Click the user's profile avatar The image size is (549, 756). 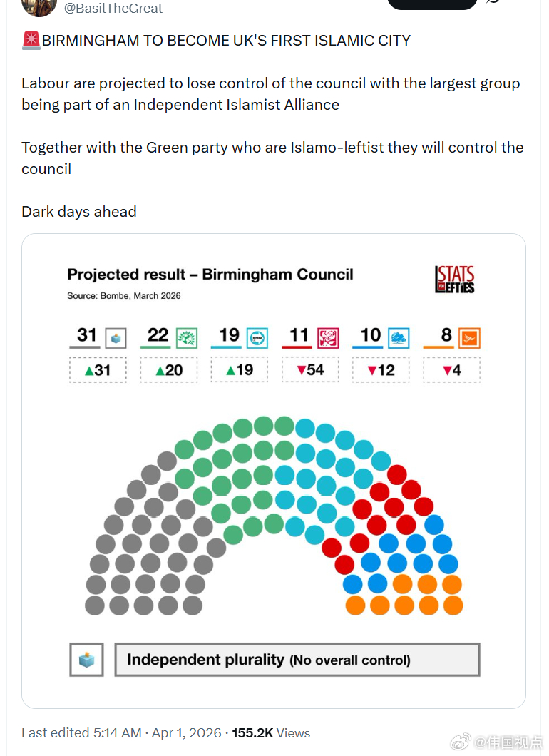[x=39, y=6]
